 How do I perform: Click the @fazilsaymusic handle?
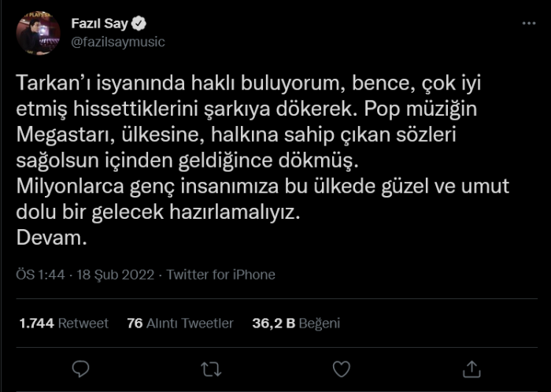(x=118, y=42)
